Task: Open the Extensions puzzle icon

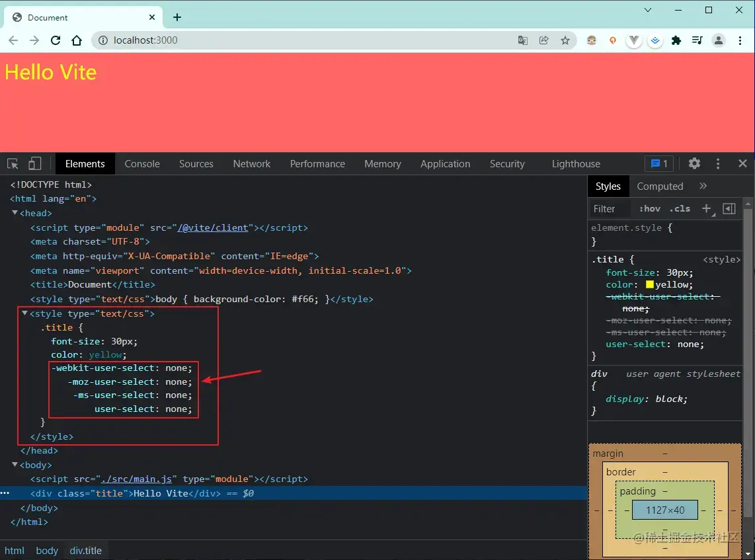Action: tap(676, 40)
